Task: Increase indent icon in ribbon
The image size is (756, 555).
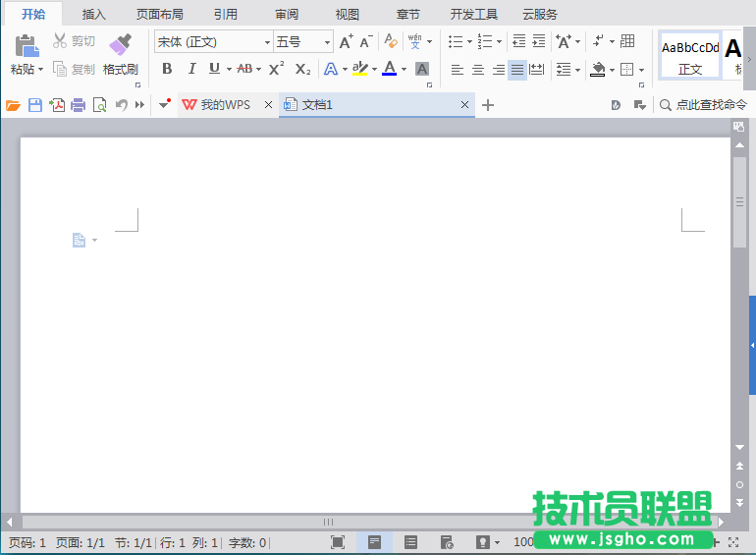Action: click(x=539, y=41)
